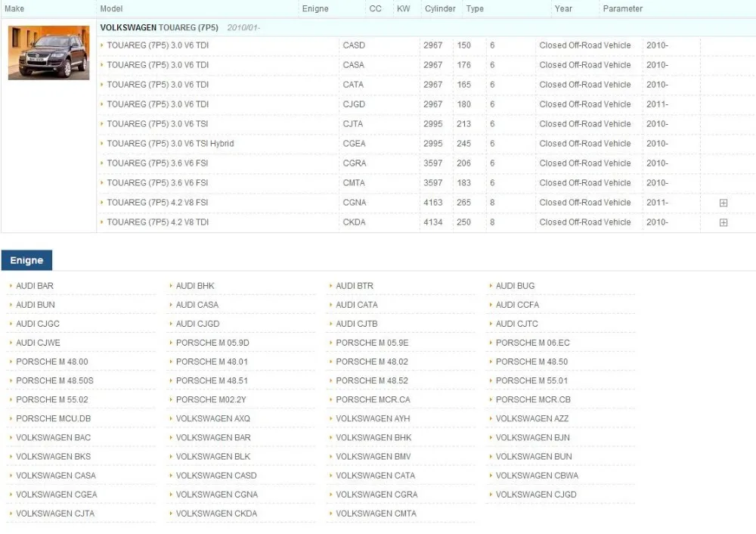Open the PORSCHE M 05.9D engine link
The height and width of the screenshot is (534, 756).
[x=212, y=343]
